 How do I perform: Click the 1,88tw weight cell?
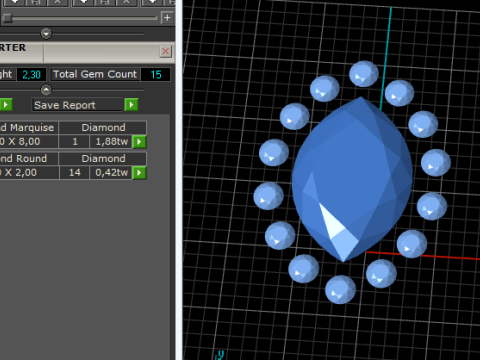(x=111, y=142)
